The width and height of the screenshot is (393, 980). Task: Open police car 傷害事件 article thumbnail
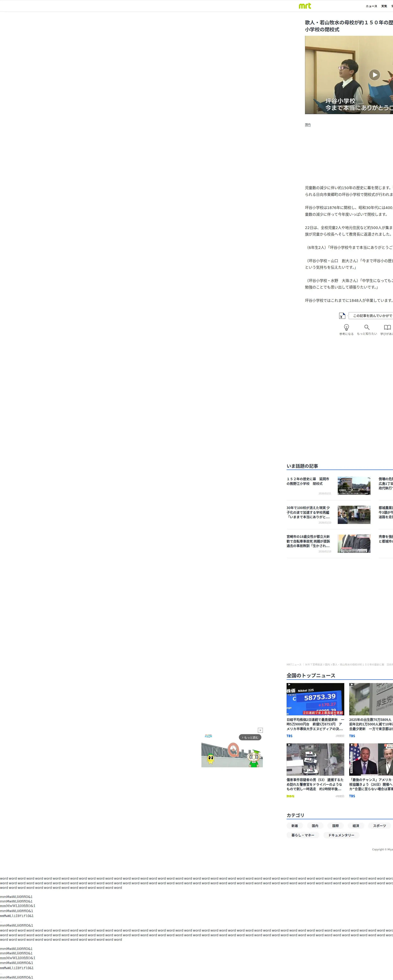click(x=315, y=759)
